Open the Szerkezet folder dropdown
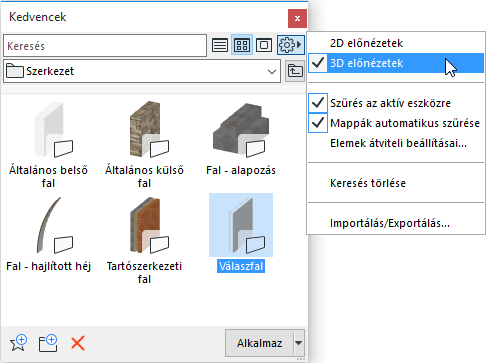The image size is (486, 363). tap(142, 71)
